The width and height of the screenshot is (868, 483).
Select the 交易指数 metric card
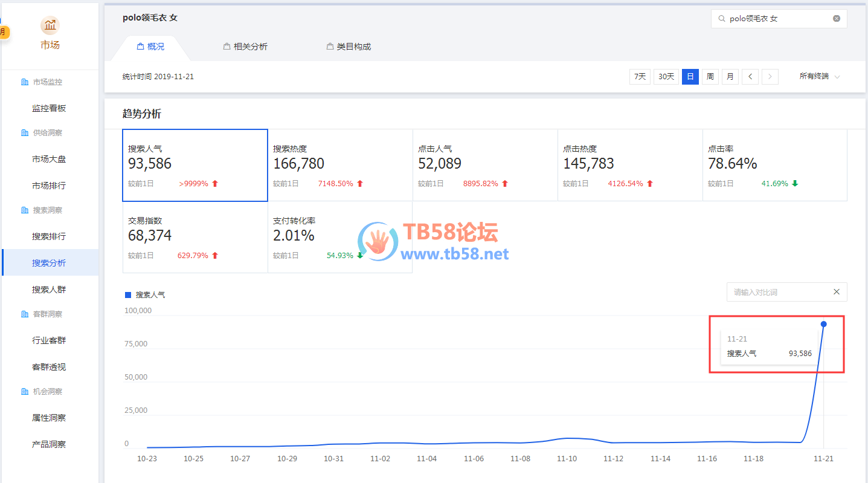195,237
